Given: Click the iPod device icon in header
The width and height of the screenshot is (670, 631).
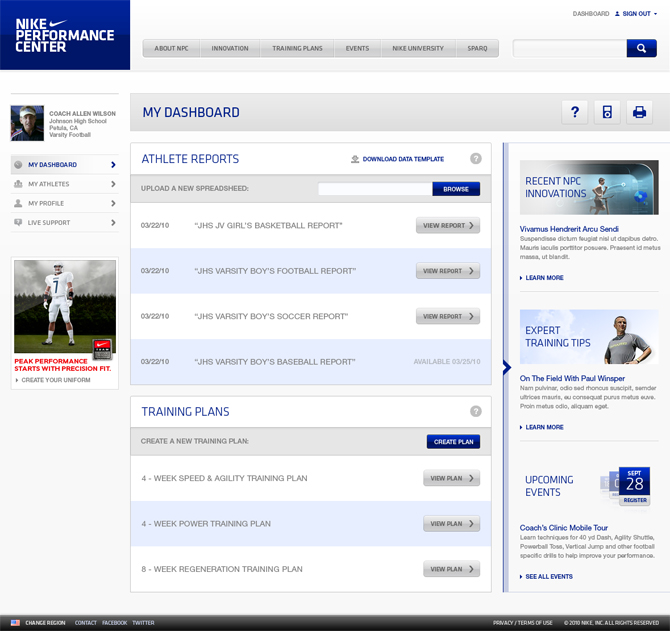Looking at the screenshot, I should tap(607, 112).
